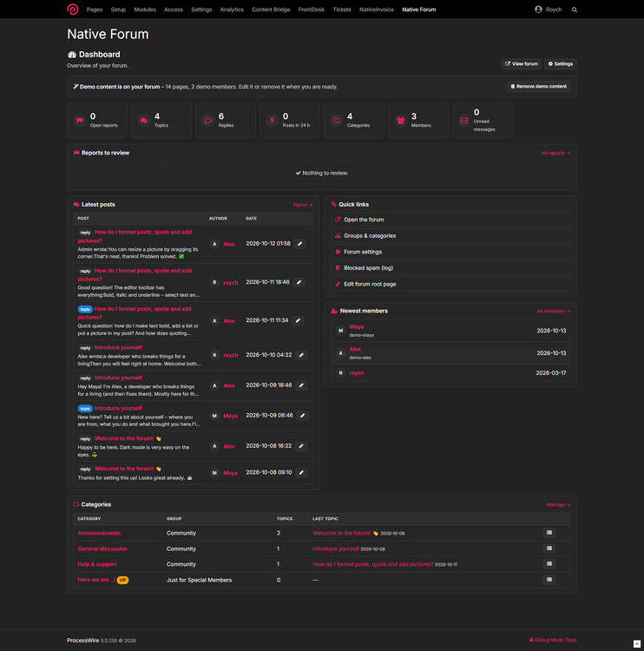The width and height of the screenshot is (644, 651).
Task: Open Debug Mode Tools link
Action: pyautogui.click(x=553, y=640)
